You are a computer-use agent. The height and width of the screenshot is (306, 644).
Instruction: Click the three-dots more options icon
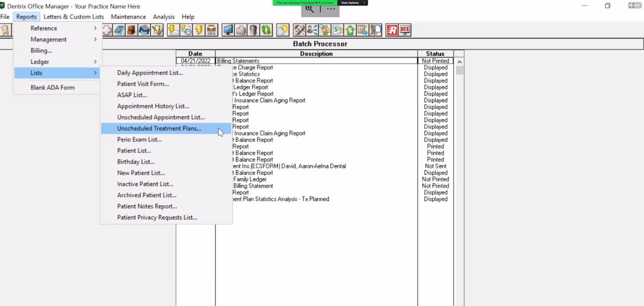[x=331, y=9]
